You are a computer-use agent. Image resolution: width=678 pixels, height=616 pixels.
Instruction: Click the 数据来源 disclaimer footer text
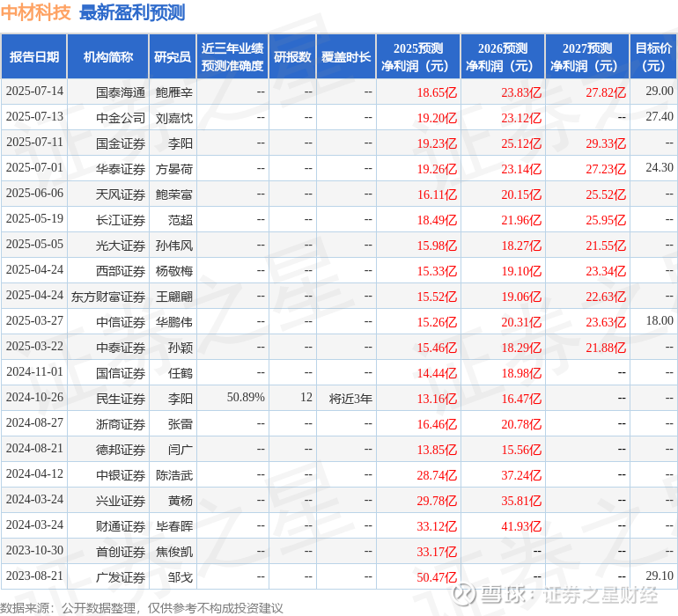click(x=142, y=608)
